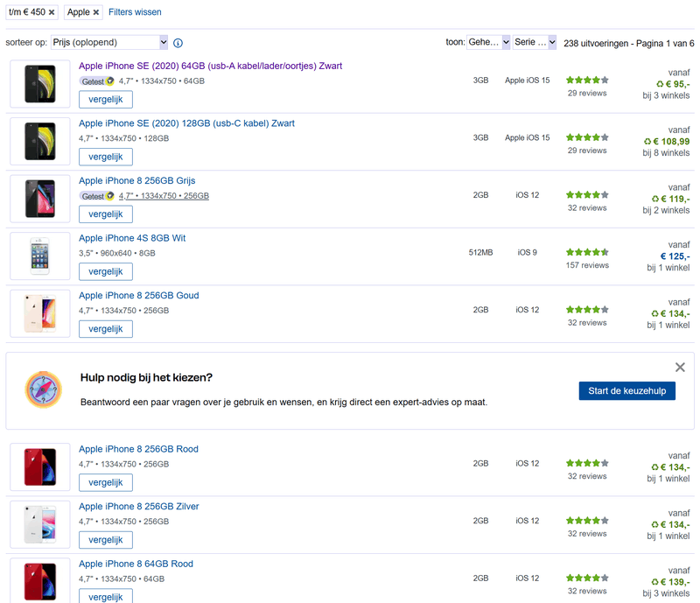Click the page count text Pagina 1 van 6
Viewport: 700px width, 603px height.
665,44
